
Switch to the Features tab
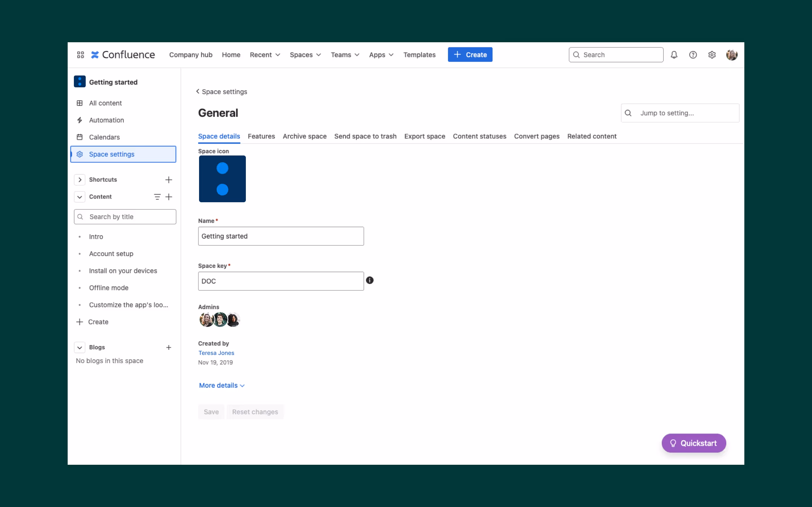(x=261, y=136)
